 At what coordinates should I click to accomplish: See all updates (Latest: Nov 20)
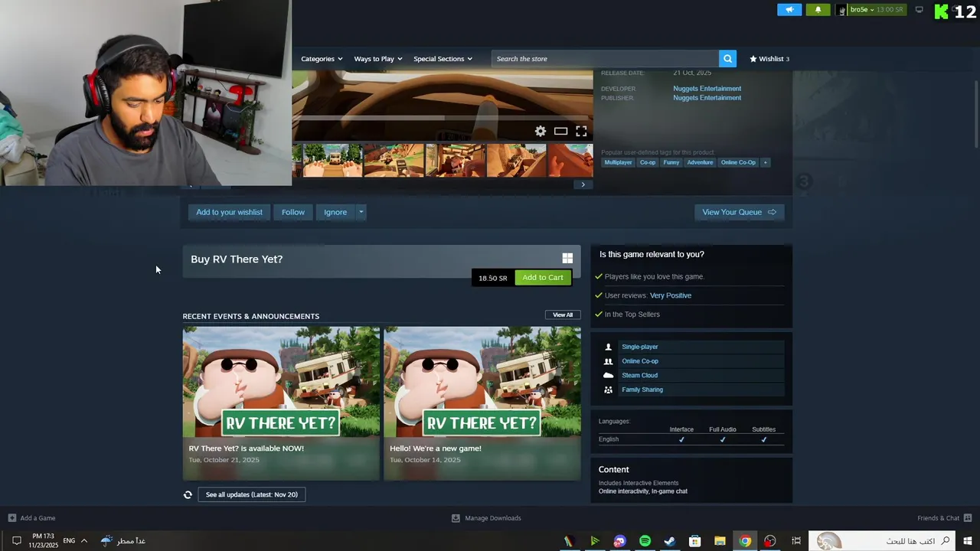(252, 494)
